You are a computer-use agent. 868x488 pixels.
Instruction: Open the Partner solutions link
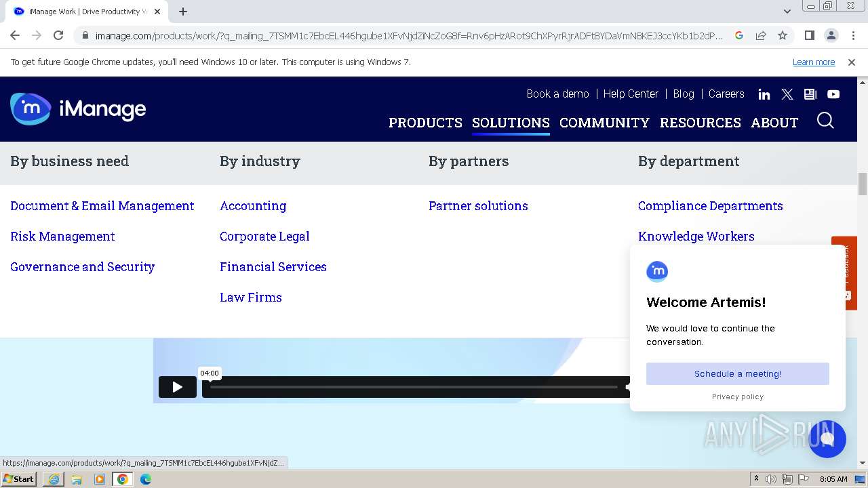tap(478, 206)
